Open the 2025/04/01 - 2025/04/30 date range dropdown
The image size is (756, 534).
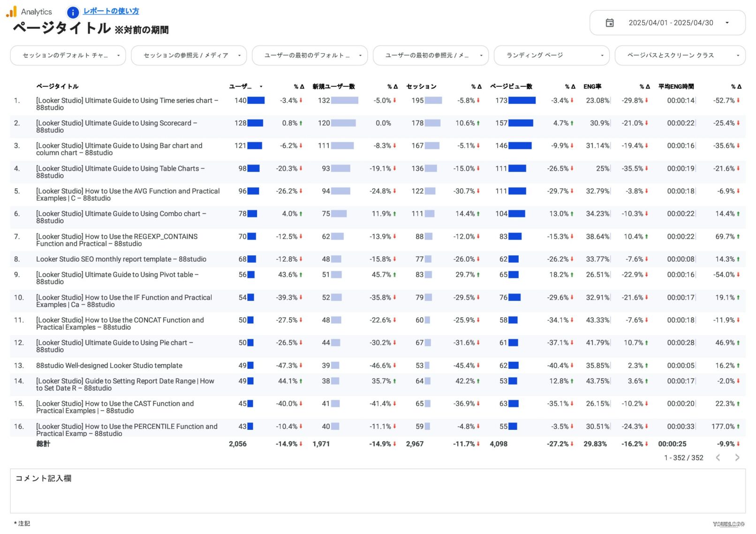pos(670,23)
